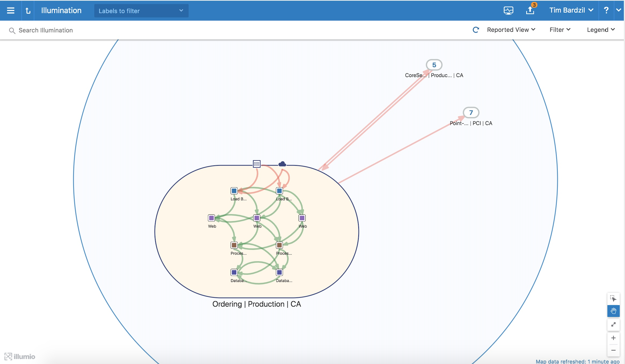Open the Filter dropdown menu
Viewport: 625px width, 364px height.
(560, 30)
